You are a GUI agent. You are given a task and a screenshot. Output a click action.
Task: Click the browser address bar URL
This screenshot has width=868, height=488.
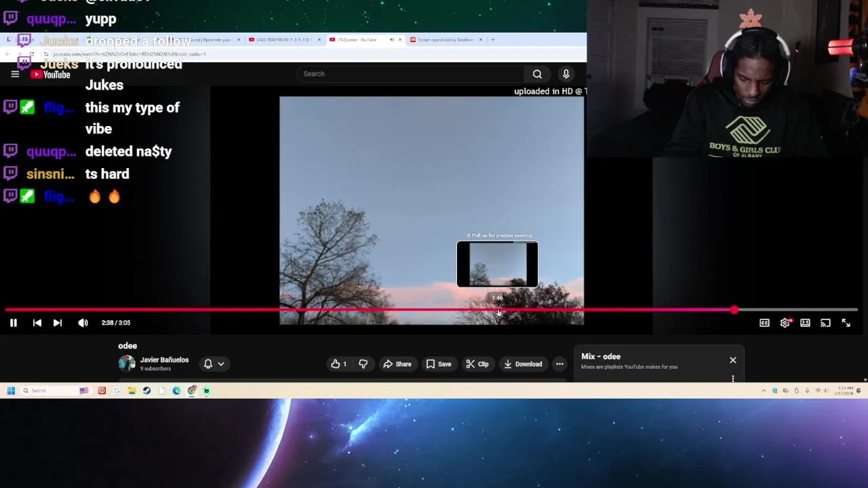[129, 54]
